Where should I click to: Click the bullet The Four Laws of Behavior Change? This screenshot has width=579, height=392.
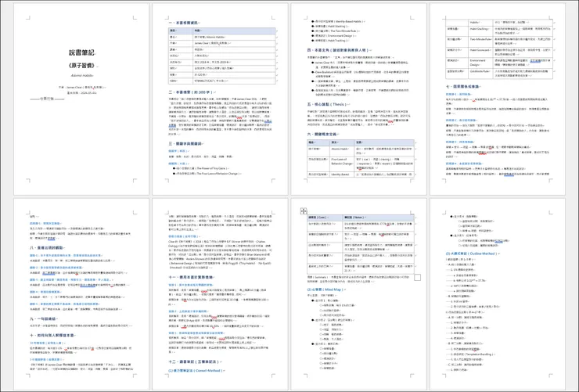pos(209,174)
